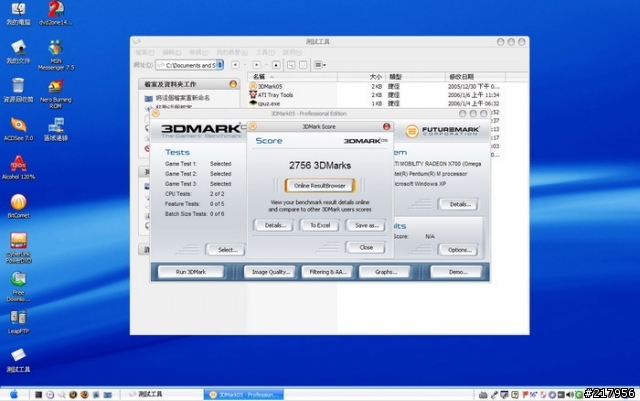The width and height of the screenshot is (640, 401).
Task: Sort by the 大小 size column header
Action: [x=361, y=77]
